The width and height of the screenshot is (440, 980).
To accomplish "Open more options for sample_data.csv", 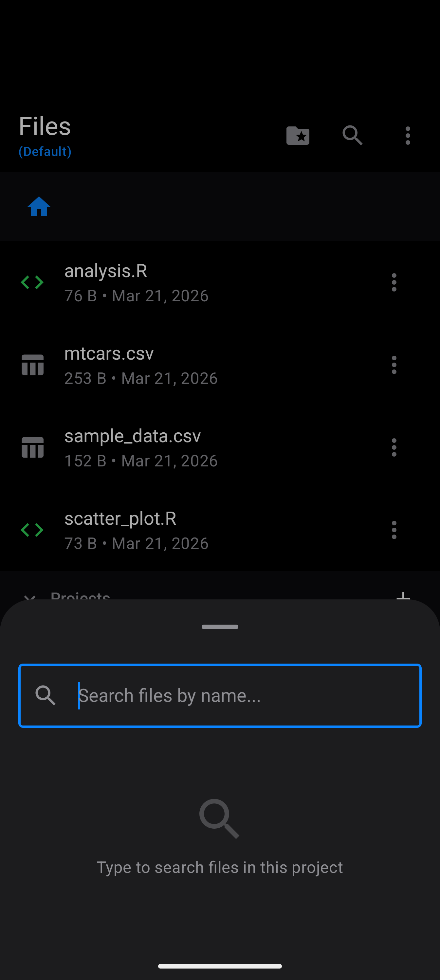I will [x=394, y=447].
